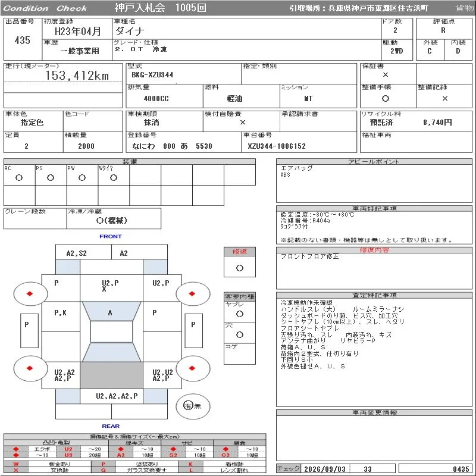Toggle the 修復 repair history circle
The width and height of the screenshot is (476, 476).
tap(240, 268)
